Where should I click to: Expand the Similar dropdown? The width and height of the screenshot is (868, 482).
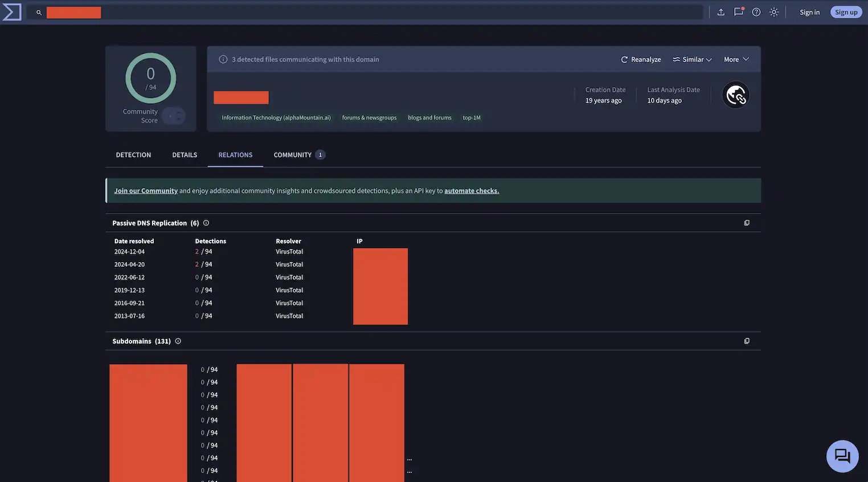692,59
